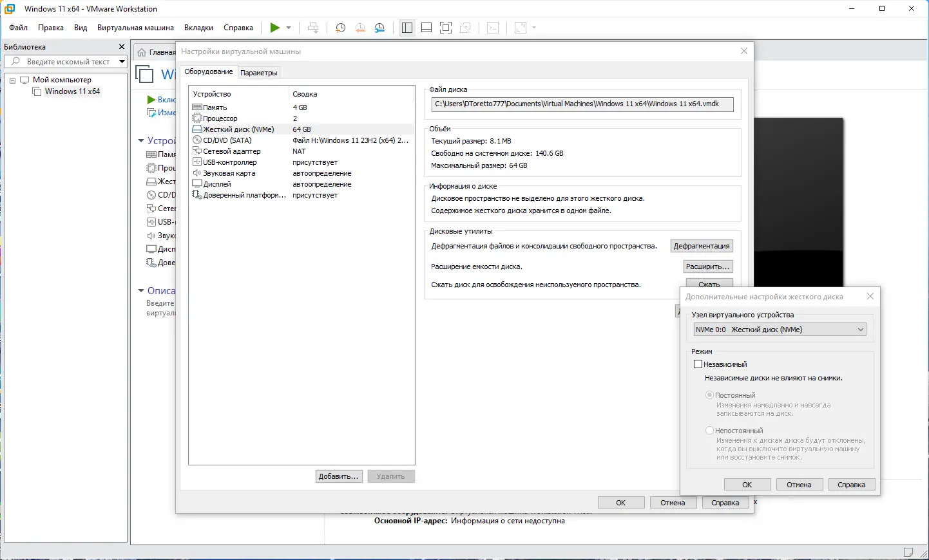929x560 pixels.
Task: Click the Расширить... button
Action: point(708,266)
